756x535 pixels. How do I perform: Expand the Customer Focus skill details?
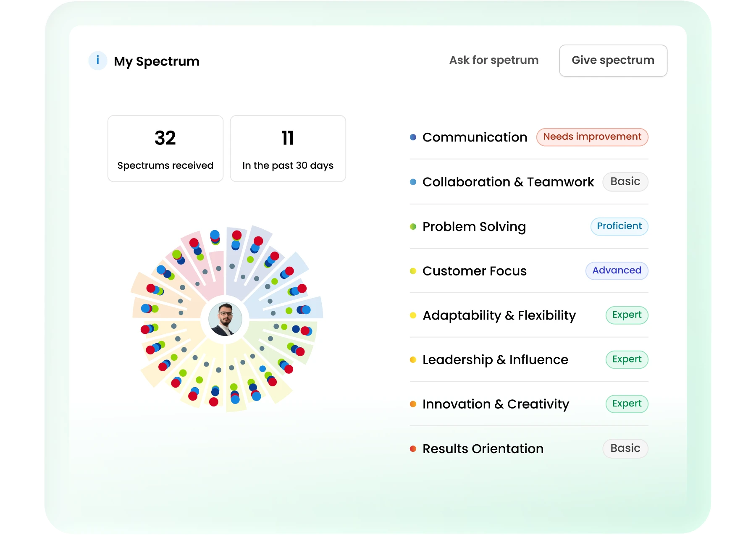click(x=474, y=270)
